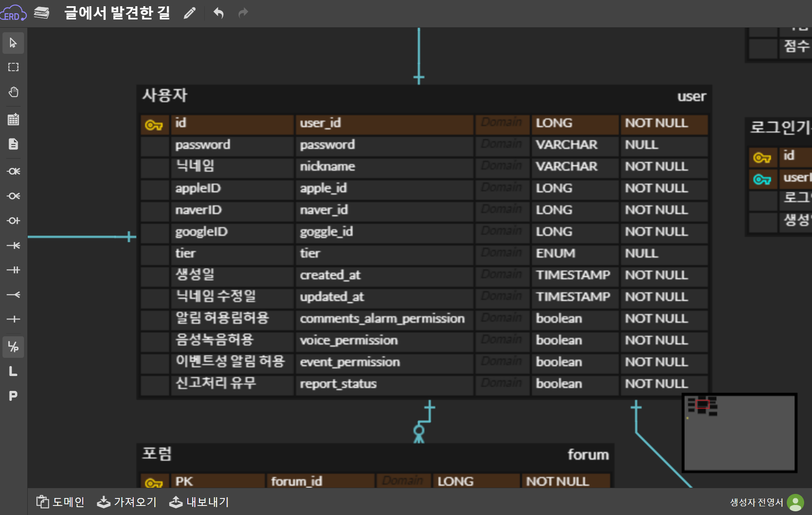Open the ERDCloud home logo
The width and height of the screenshot is (812, 515).
coord(13,13)
